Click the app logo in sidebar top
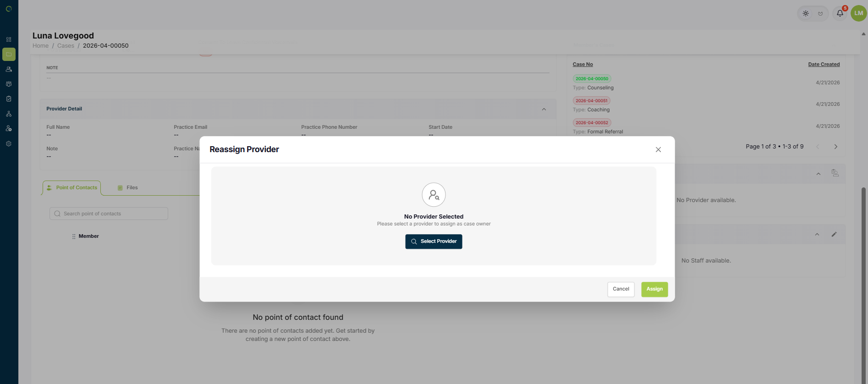Viewport: 868px width, 384px height. (9, 9)
